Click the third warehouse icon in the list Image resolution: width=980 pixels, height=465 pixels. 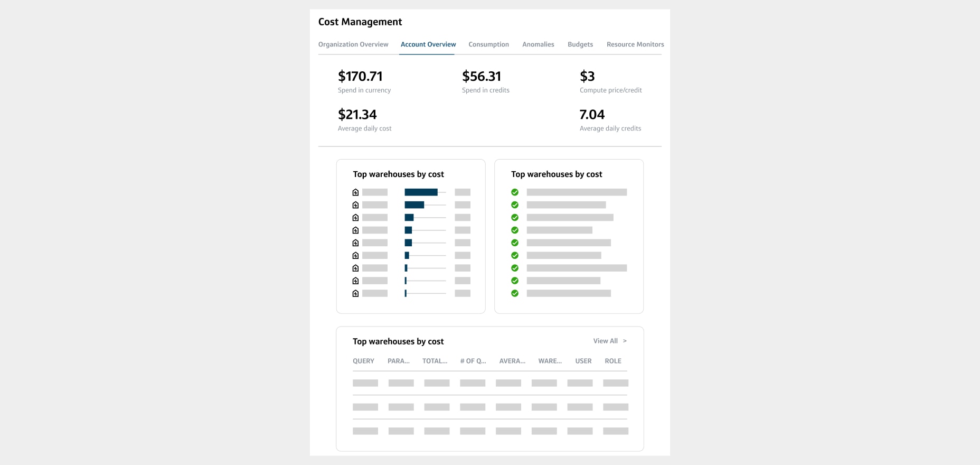(x=355, y=218)
